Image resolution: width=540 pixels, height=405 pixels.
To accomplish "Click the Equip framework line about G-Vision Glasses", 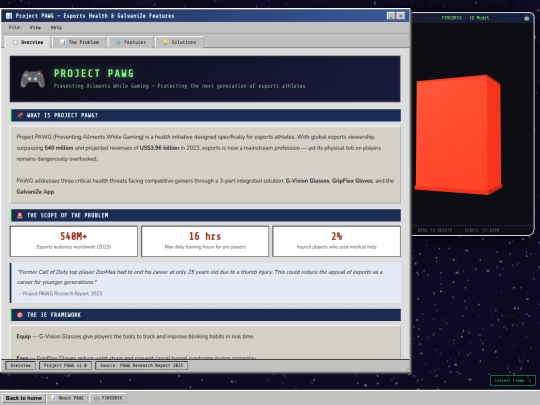I will [x=135, y=336].
